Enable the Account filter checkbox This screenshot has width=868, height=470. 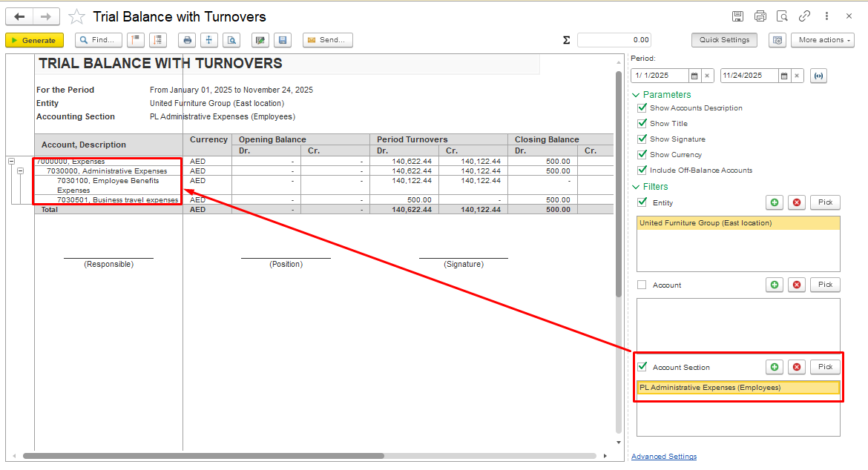[x=642, y=285]
